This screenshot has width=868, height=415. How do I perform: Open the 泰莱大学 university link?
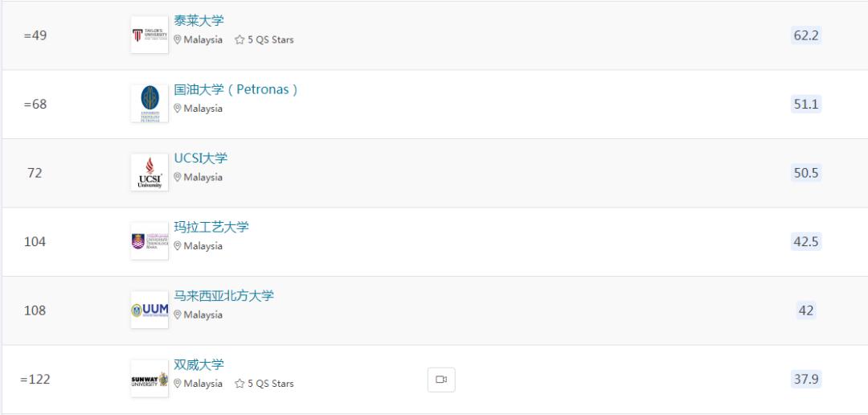click(x=199, y=21)
